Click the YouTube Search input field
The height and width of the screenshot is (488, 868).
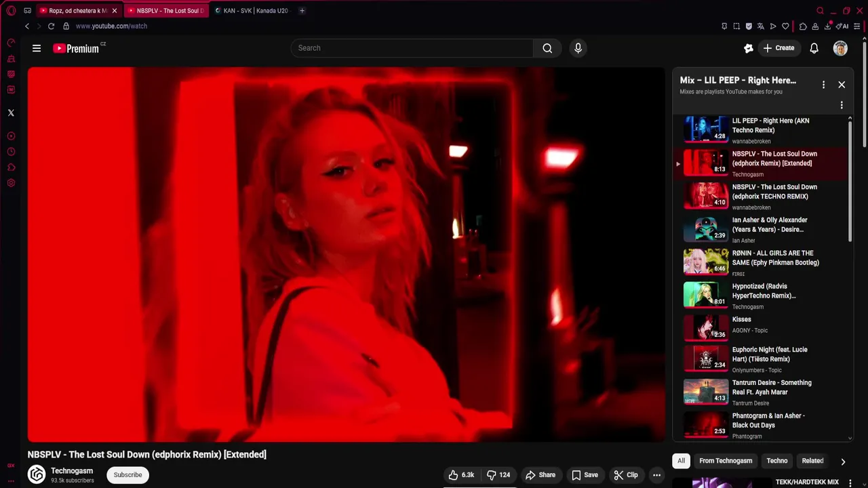coord(412,48)
